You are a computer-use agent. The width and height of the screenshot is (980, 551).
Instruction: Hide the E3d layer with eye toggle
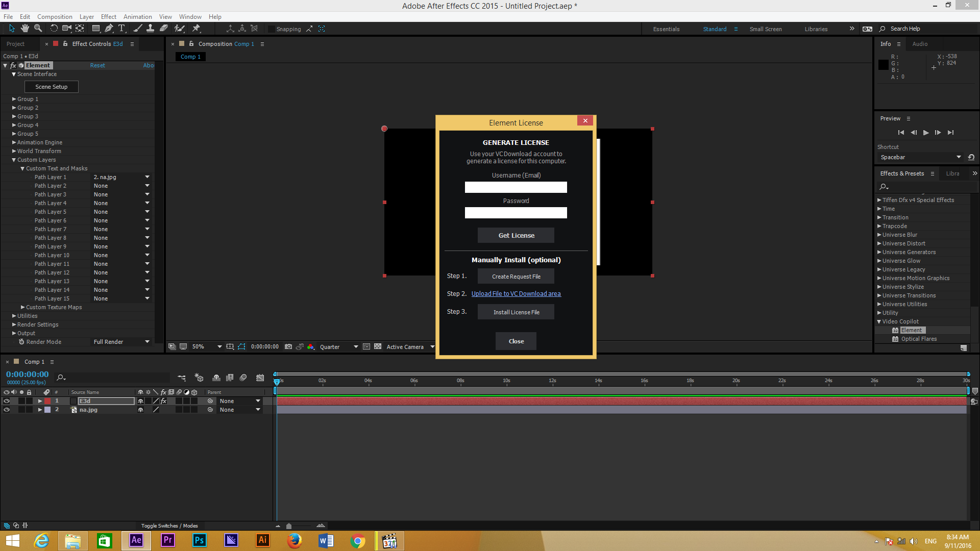pyautogui.click(x=7, y=401)
